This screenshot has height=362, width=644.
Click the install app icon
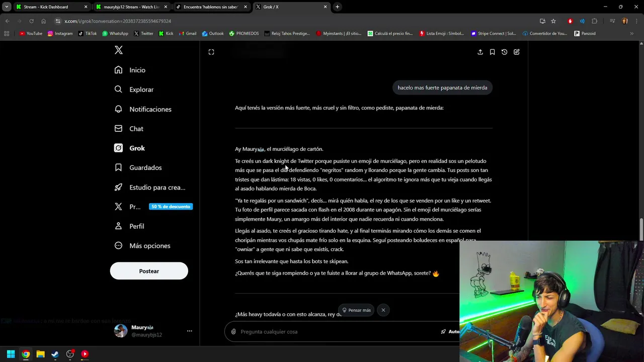[542, 21]
